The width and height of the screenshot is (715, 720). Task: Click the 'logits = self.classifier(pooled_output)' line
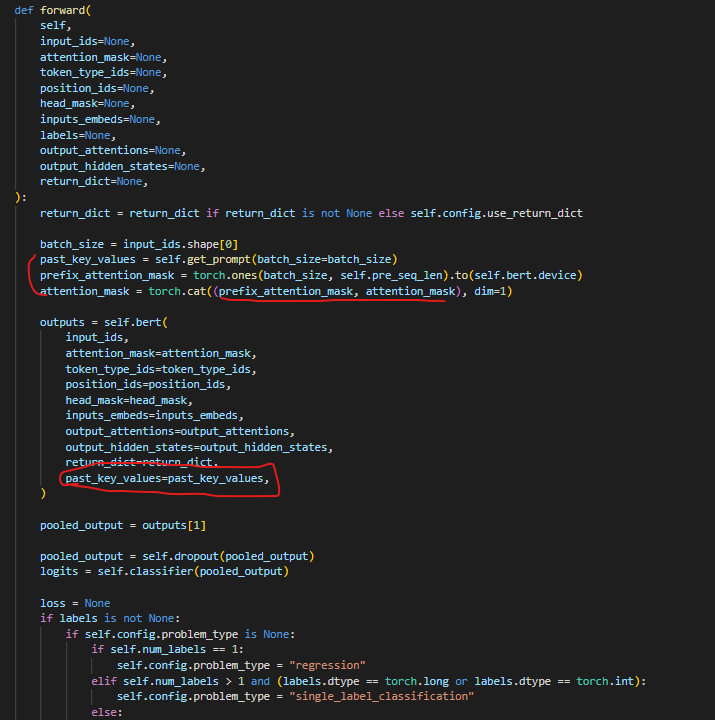[x=164, y=572]
